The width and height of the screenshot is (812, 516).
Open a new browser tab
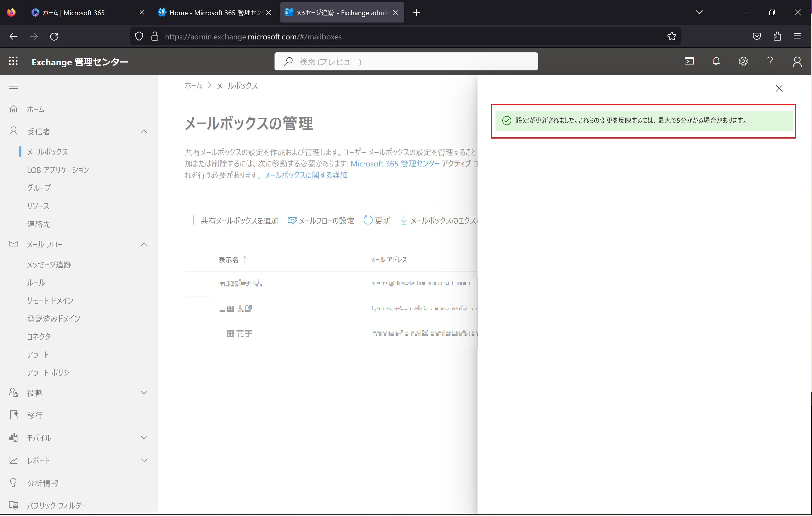point(416,13)
